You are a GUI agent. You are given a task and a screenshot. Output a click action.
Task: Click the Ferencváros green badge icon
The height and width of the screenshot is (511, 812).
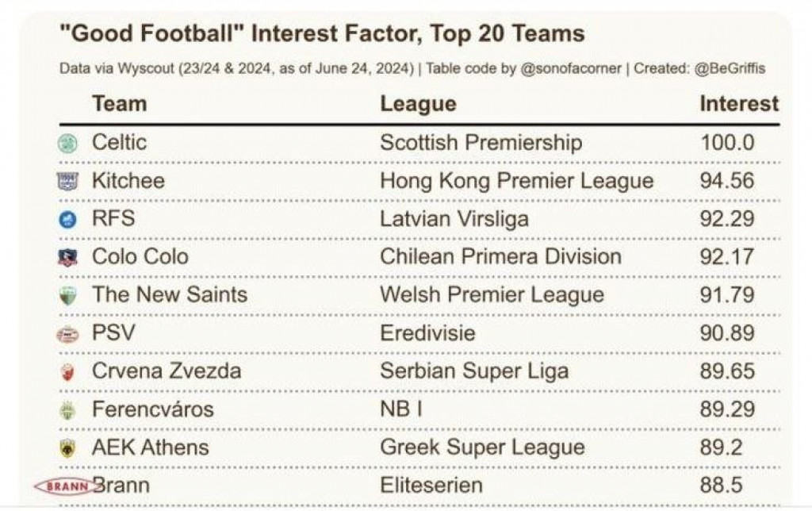[x=68, y=410]
